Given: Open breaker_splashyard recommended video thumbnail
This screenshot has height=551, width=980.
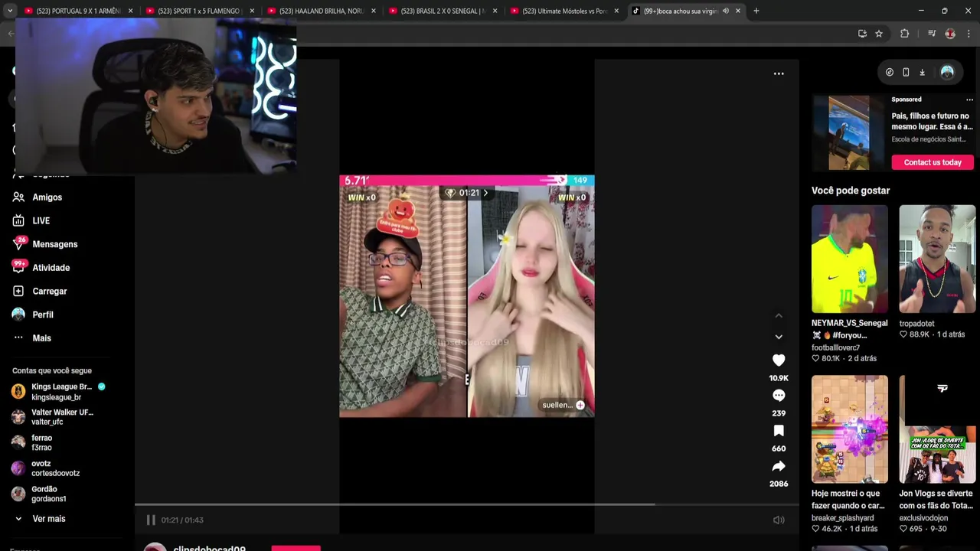Looking at the screenshot, I should point(850,429).
